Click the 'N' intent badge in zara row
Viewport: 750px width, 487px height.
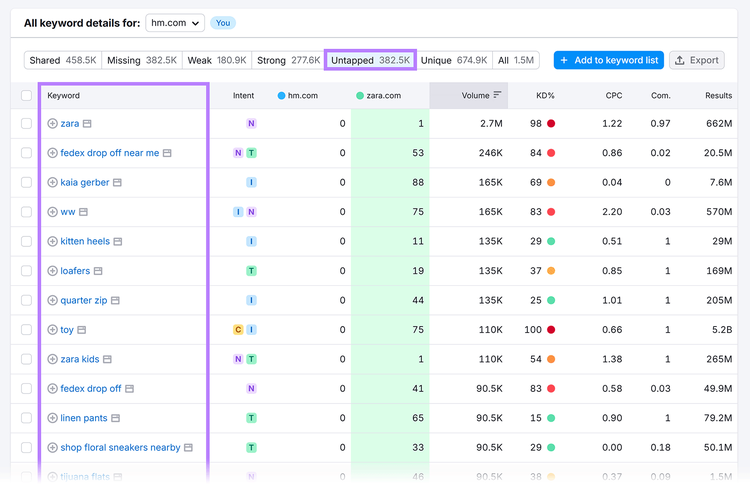(x=251, y=123)
